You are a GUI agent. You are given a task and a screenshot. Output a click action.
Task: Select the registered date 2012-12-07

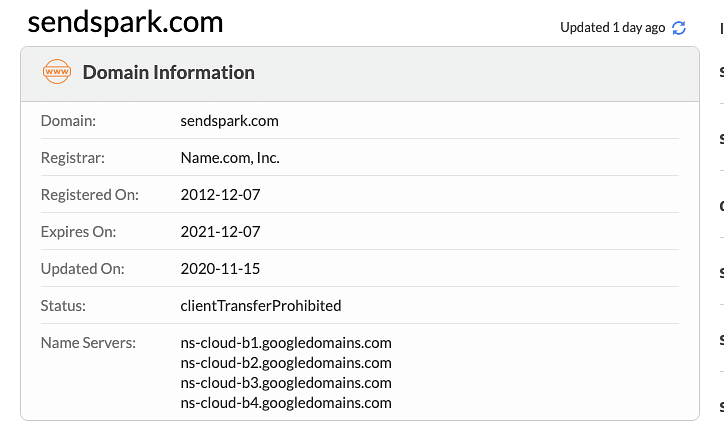tap(220, 195)
